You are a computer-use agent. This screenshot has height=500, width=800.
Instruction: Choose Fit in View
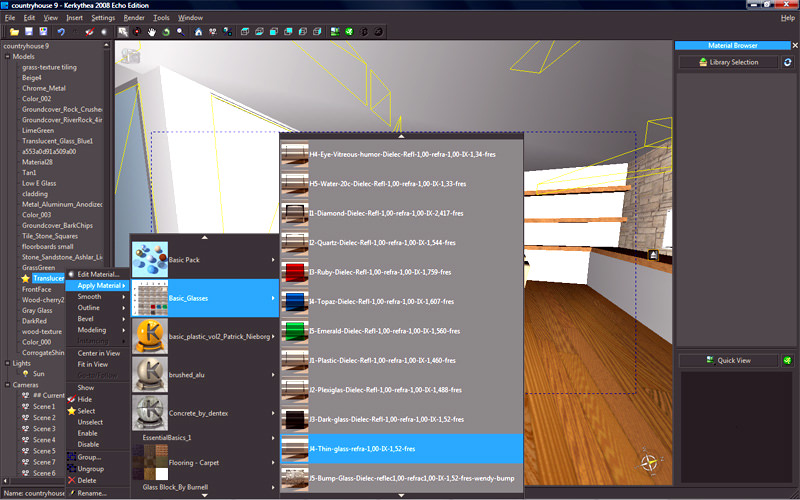tap(97, 364)
